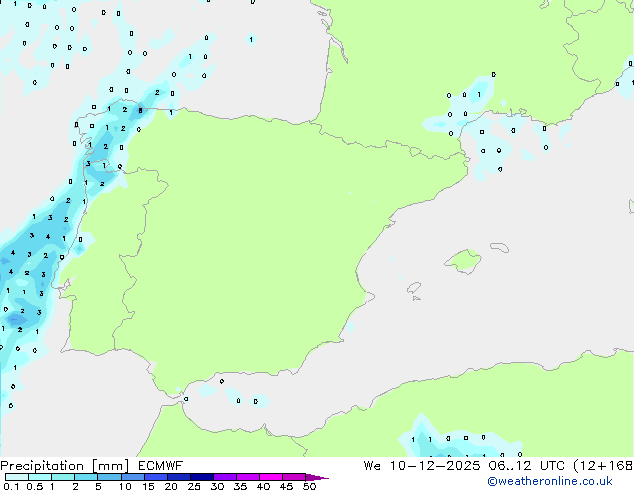Click the Menorca island outline on the map
The width and height of the screenshot is (634, 490).
coord(499,247)
